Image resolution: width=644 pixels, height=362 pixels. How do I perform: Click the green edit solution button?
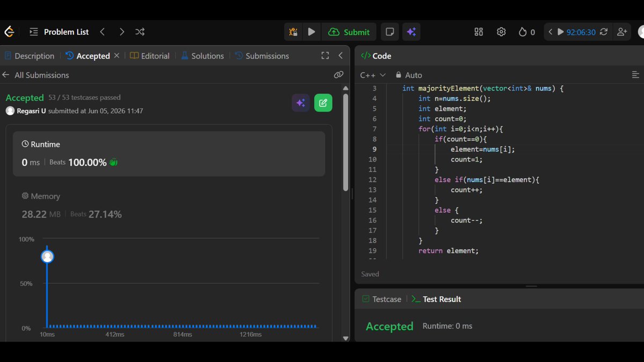(x=323, y=103)
